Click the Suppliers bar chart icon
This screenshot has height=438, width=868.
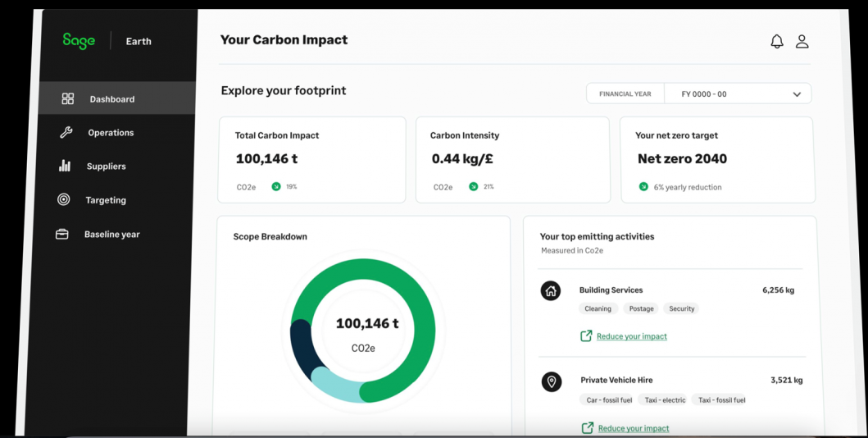(65, 166)
